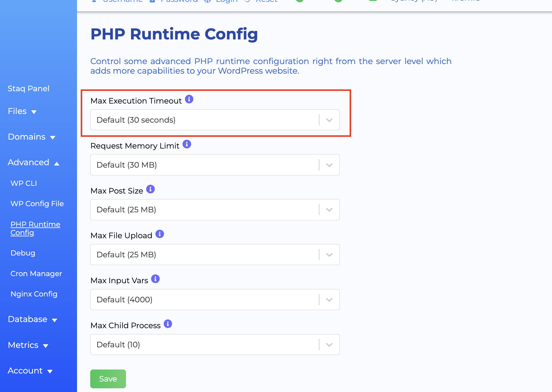Expand the Account sidebar section

[30, 371]
